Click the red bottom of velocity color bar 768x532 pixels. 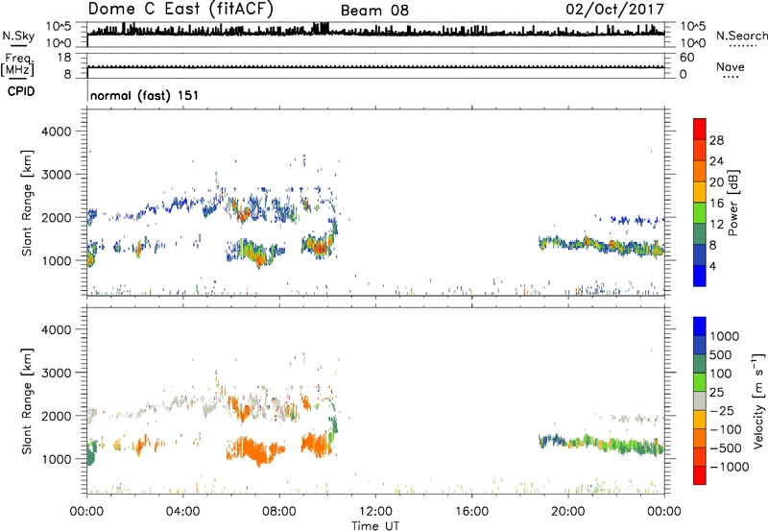pyautogui.click(x=700, y=475)
